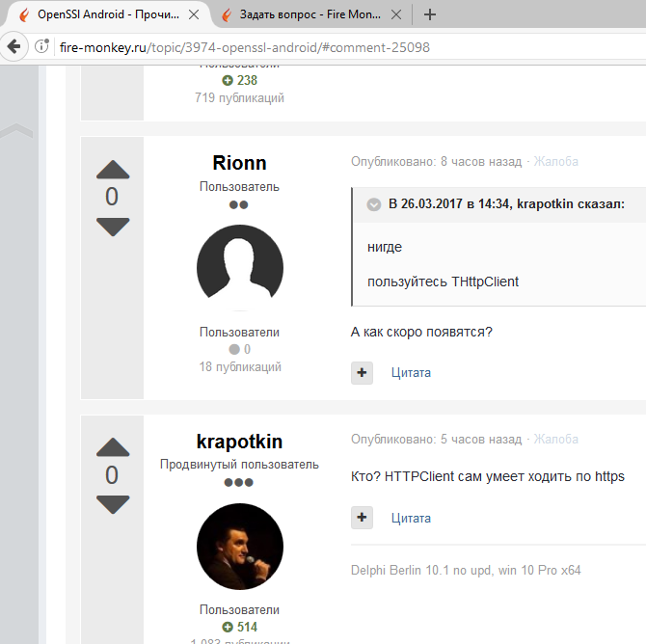The image size is (646, 644).
Task: Click text 'А как скоро появятся?'
Action: coord(421,332)
